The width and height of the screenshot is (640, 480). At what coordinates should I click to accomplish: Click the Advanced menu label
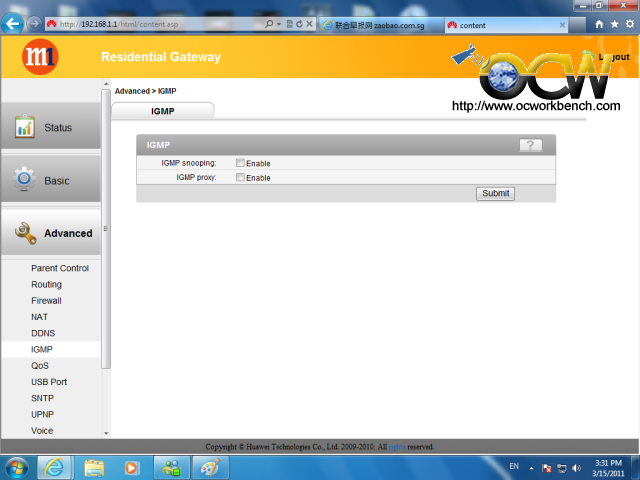(x=68, y=233)
